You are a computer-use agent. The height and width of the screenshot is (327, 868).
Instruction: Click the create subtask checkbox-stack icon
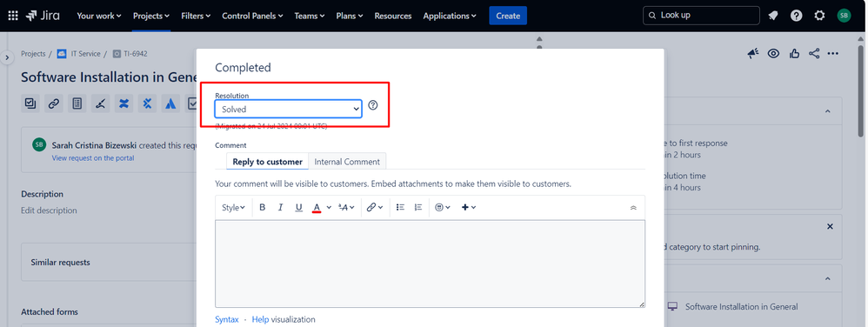(x=30, y=103)
